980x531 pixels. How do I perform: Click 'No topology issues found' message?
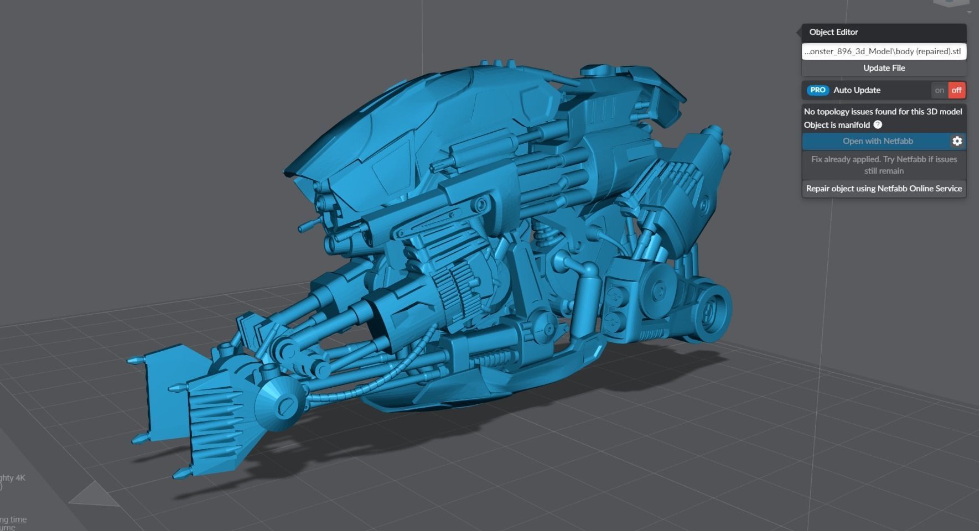tap(883, 112)
